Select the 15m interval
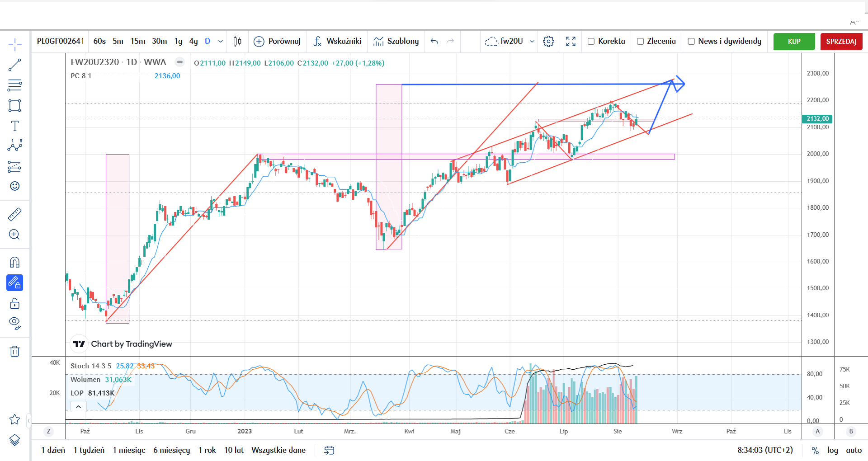 coord(138,42)
